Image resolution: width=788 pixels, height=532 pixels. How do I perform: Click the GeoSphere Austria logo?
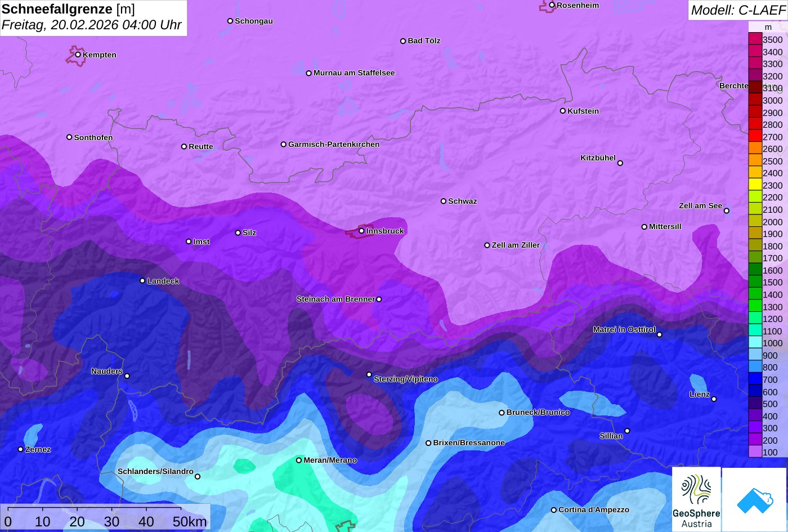tap(696, 499)
